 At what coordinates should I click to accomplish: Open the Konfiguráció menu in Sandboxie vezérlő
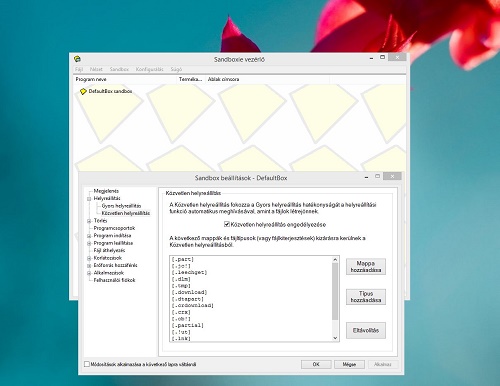[x=149, y=69]
